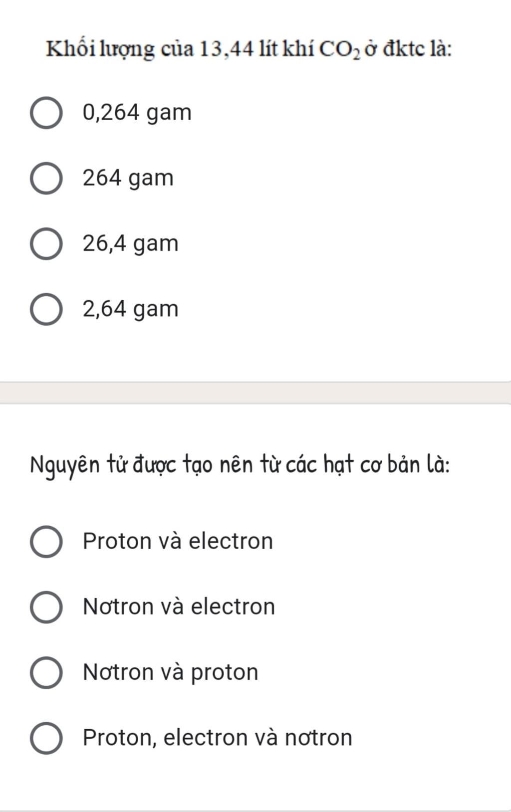Choose radio circle for Nơtron và electron
The image size is (511, 812).
[x=46, y=607]
